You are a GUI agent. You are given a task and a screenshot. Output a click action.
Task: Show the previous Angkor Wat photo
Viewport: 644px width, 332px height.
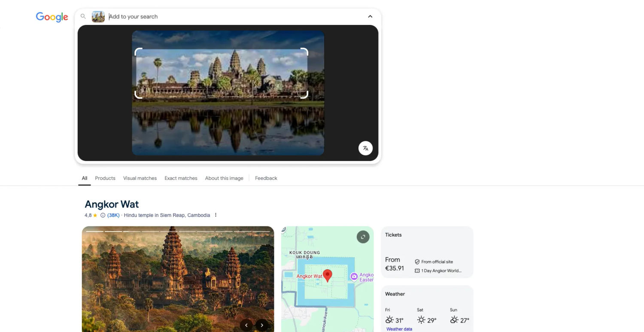pos(246,325)
